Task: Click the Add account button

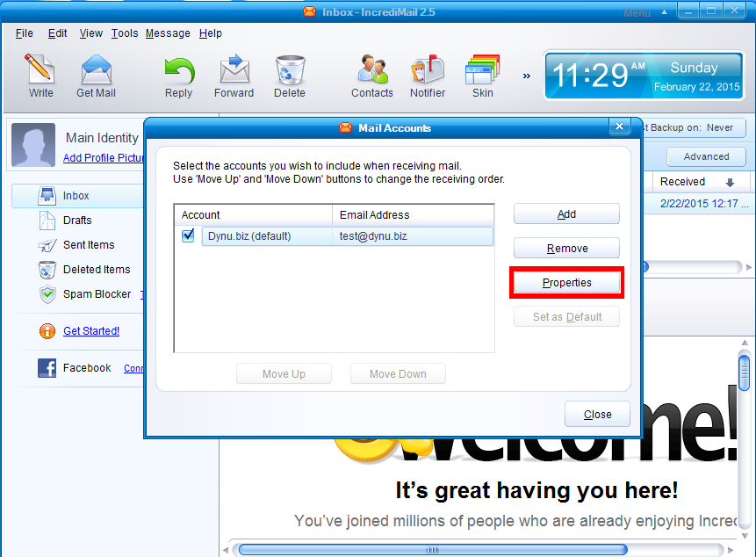Action: (x=566, y=213)
